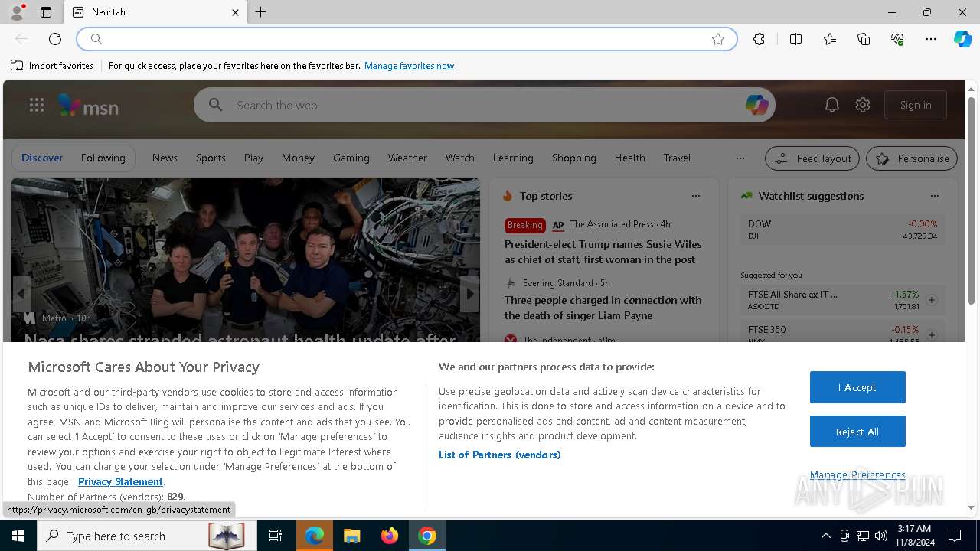
Task: Go to the MSN logo home
Action: [x=88, y=106]
